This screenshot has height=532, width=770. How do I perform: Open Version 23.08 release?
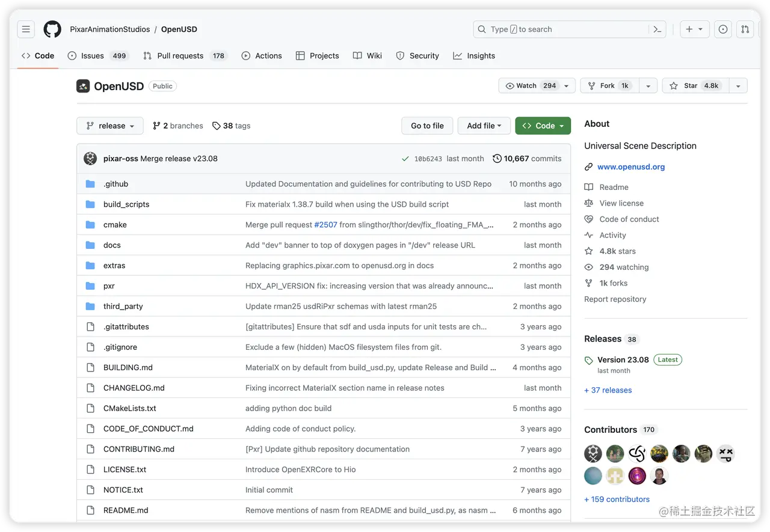[x=623, y=360]
